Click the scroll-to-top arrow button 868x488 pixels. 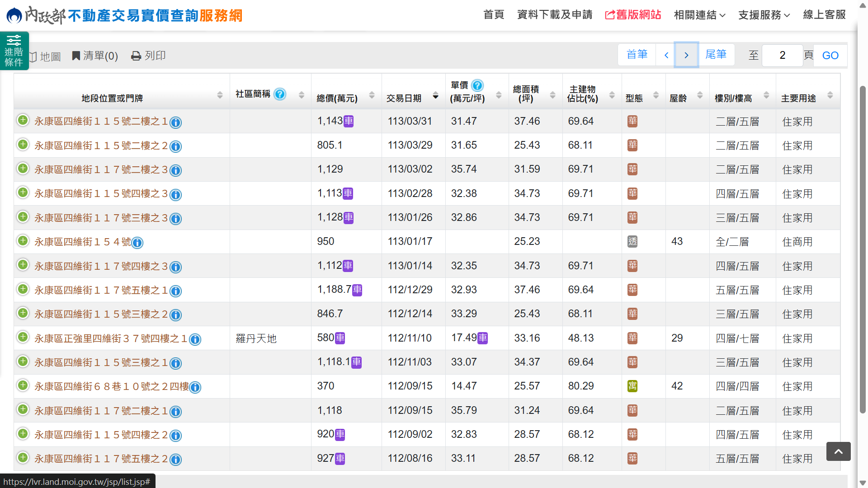point(838,451)
